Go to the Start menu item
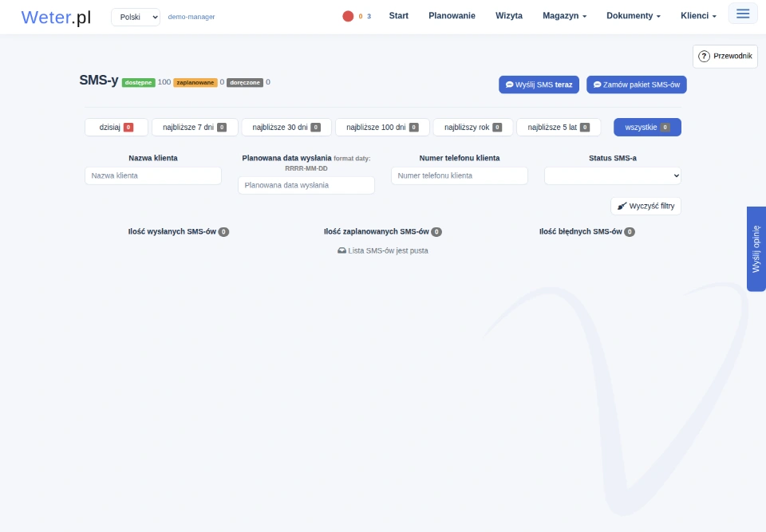This screenshot has height=532, width=766. pyautogui.click(x=399, y=16)
